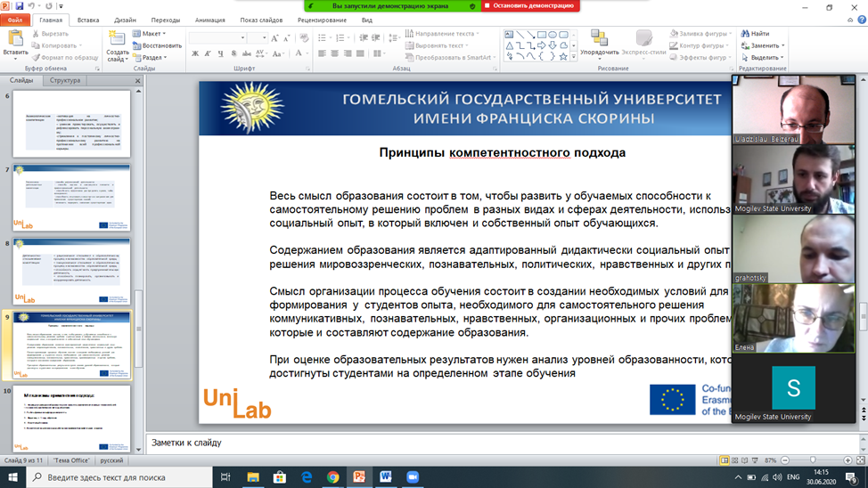Click the Windows search box in taskbar
The height and width of the screenshot is (488, 868).
tap(119, 477)
